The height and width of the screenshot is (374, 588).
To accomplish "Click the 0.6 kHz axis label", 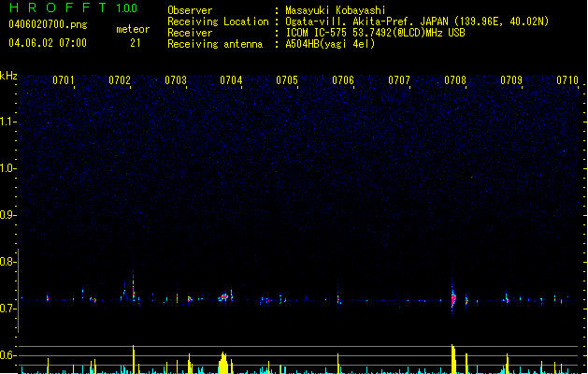I will pos(7,355).
